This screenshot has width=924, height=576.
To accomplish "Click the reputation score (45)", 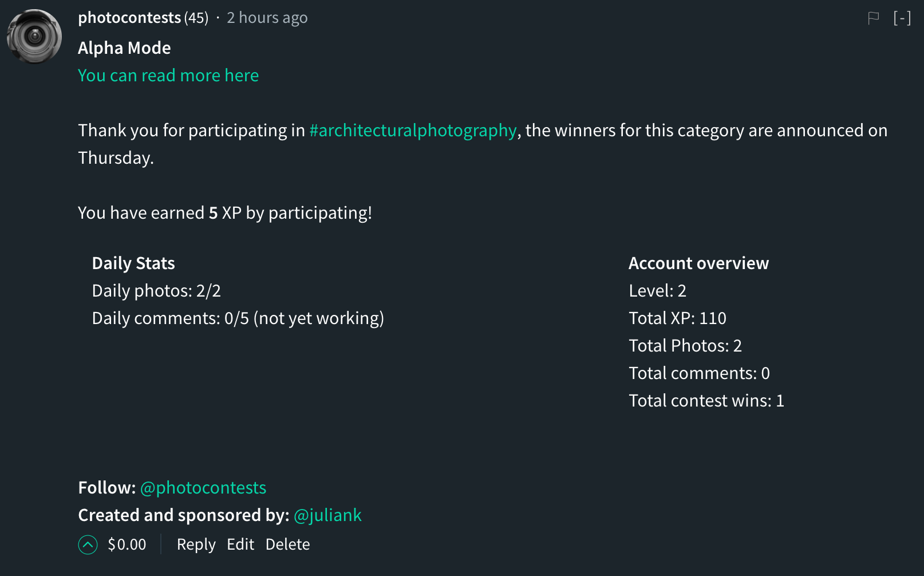I will click(x=196, y=18).
